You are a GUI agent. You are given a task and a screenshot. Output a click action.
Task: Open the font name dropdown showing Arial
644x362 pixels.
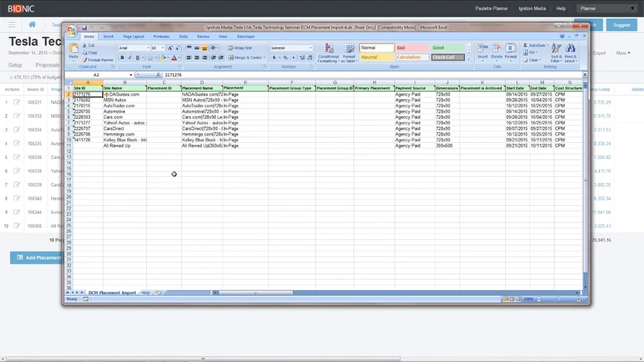coord(133,48)
